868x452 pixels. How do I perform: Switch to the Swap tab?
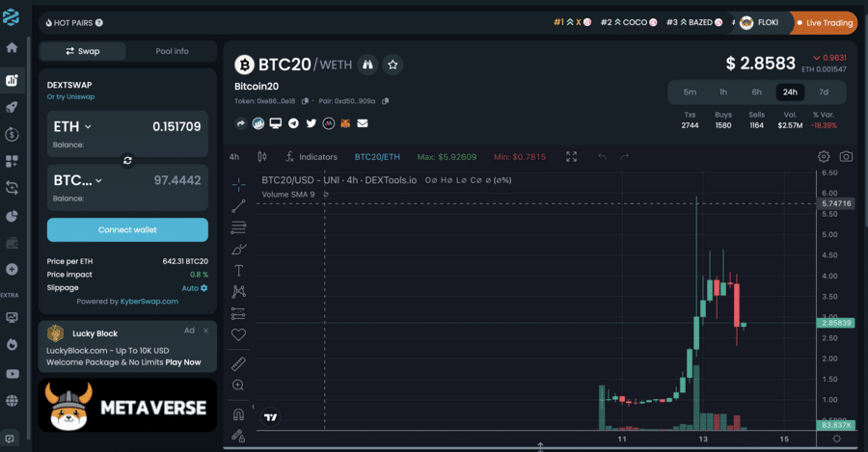coord(83,51)
